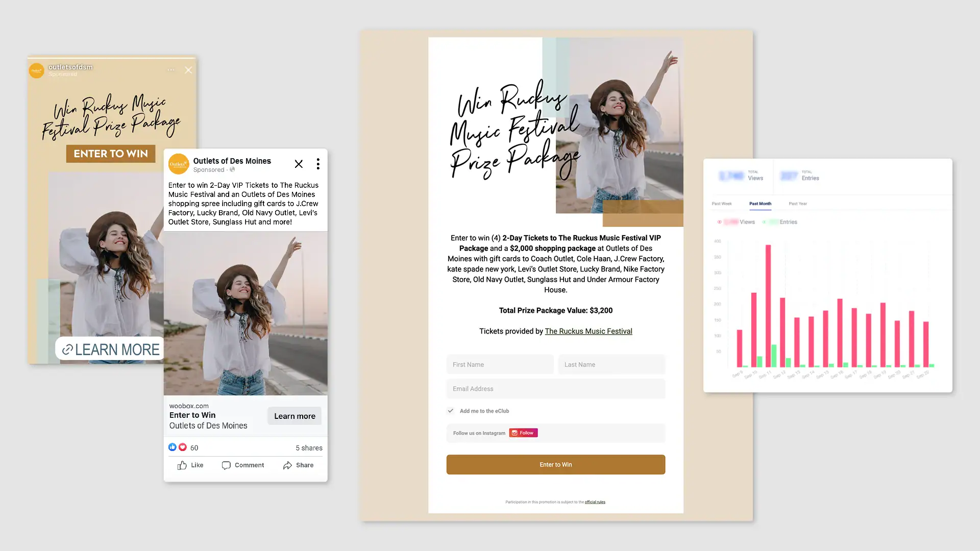Click the ENTER TO WIN story button

tap(111, 154)
